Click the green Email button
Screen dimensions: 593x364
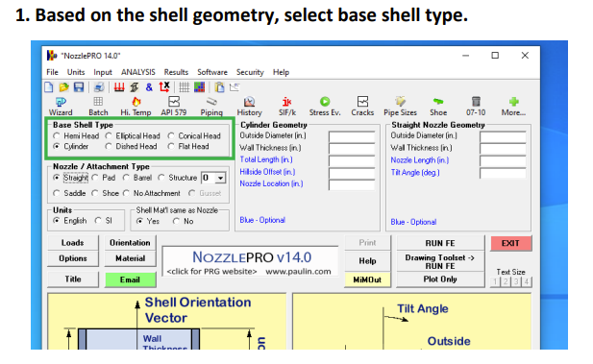[x=130, y=279]
